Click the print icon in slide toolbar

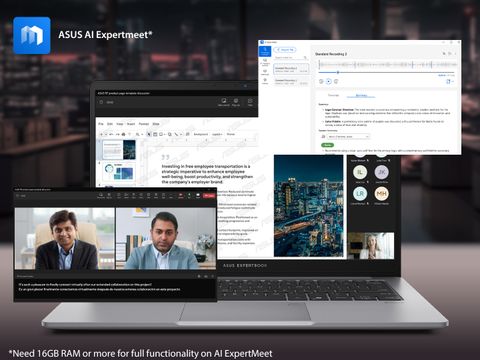pos(123,134)
